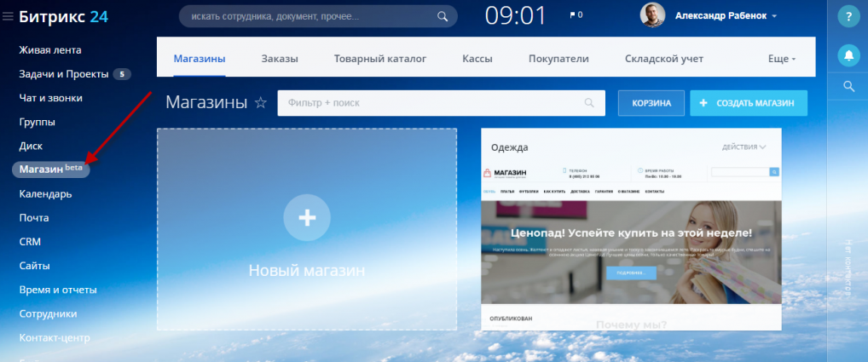868x362 pixels.
Task: Open the Одежда shop preview thumbnail
Action: [x=631, y=234]
